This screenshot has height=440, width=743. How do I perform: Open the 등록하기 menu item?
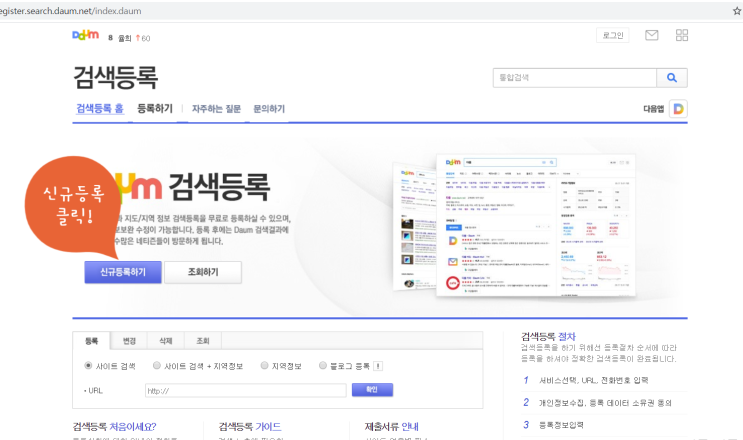(x=155, y=109)
